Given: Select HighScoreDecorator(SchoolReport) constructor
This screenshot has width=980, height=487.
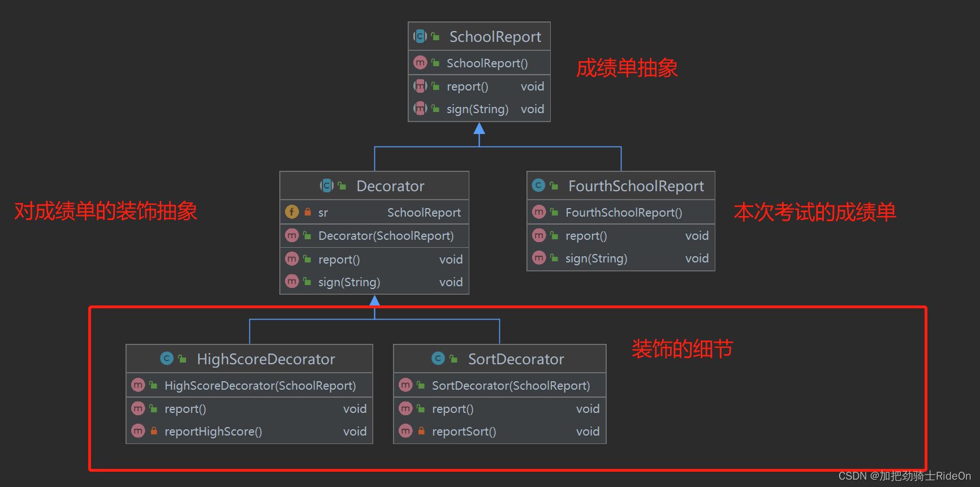Looking at the screenshot, I should [x=249, y=385].
